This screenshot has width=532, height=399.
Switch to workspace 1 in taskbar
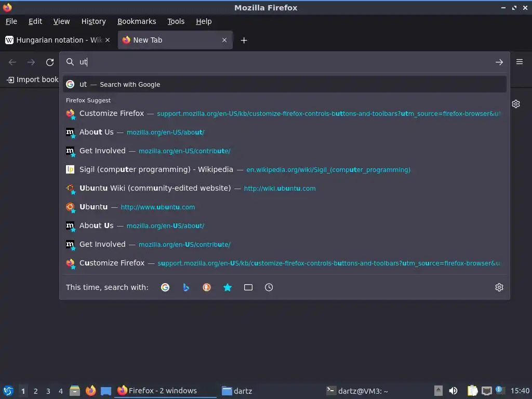tap(23, 391)
